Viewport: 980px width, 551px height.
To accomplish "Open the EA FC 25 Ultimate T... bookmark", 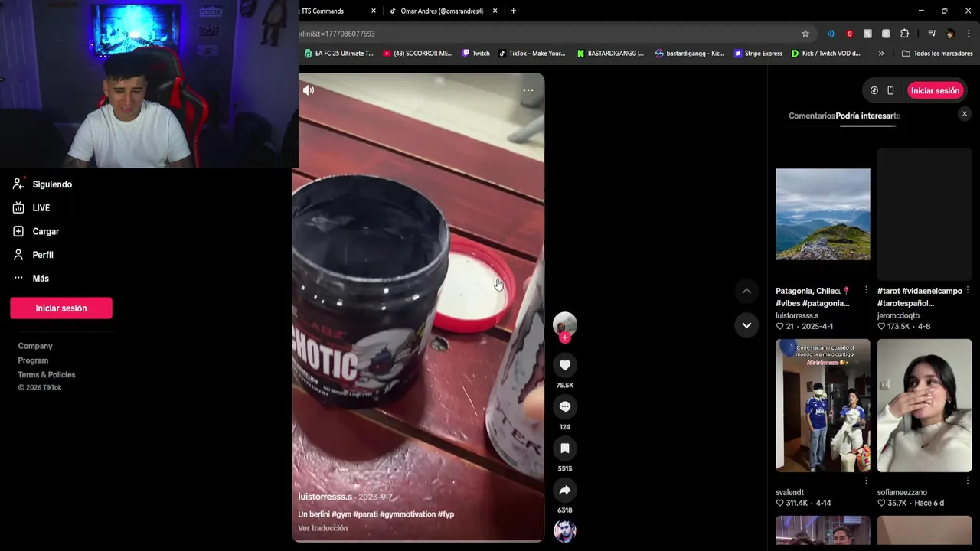I will [x=338, y=54].
